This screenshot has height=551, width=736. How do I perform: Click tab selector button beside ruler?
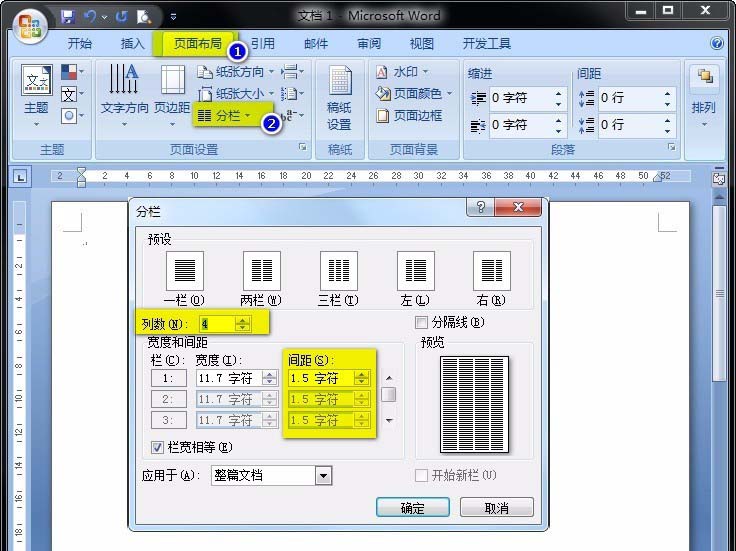pyautogui.click(x=19, y=177)
